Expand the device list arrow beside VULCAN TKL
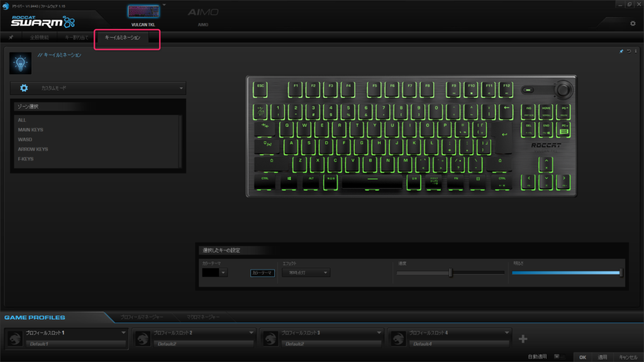The image size is (644, 362). (x=164, y=5)
